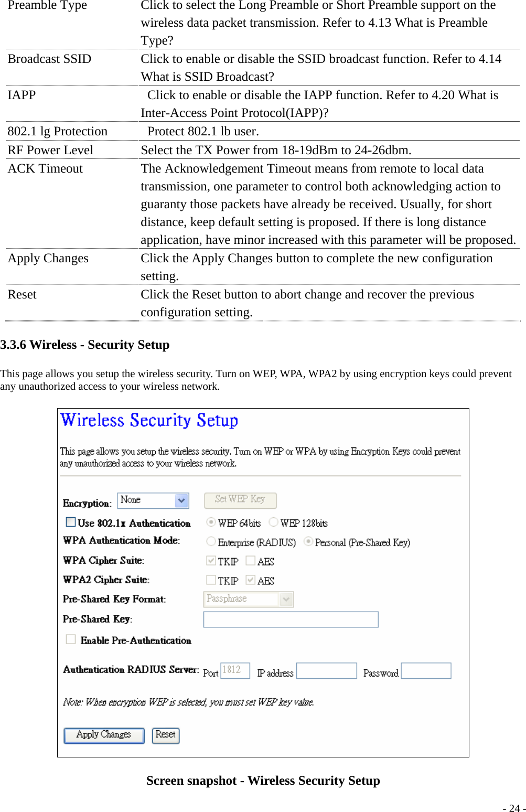
Task: Click the Broadcast SSID table label
Action: 49,59
